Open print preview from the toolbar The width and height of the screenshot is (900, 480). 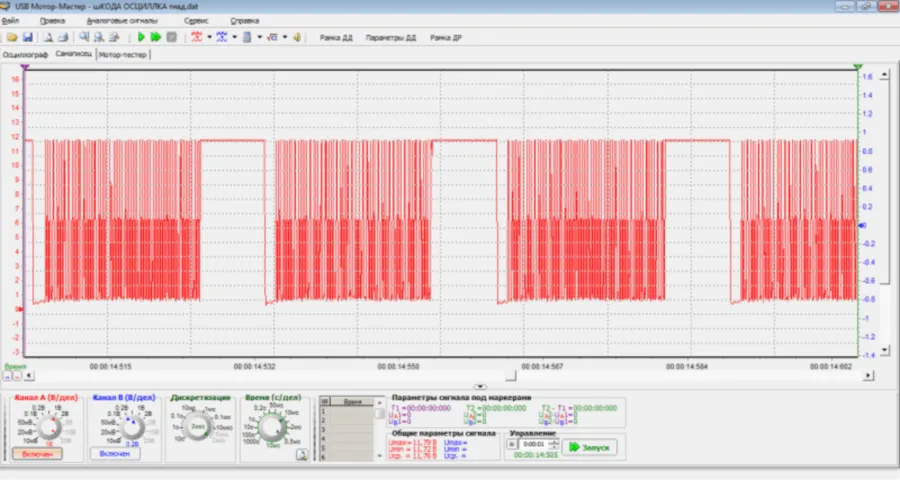(49, 37)
